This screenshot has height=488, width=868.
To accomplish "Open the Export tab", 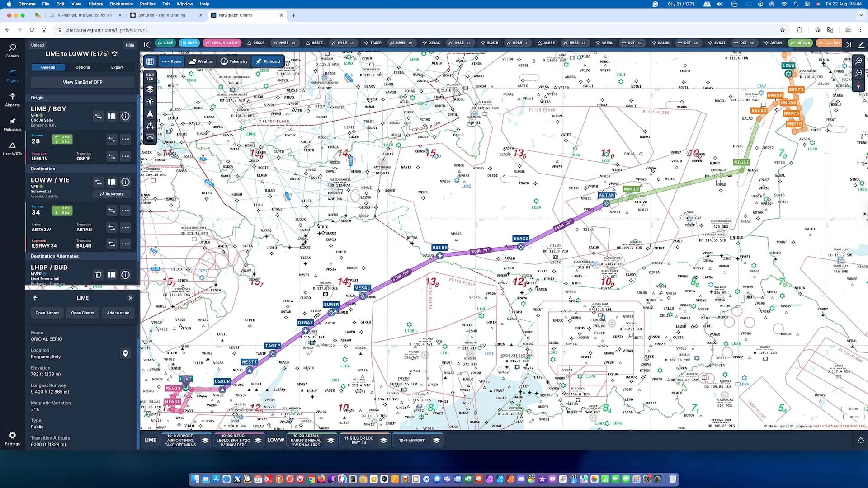I will (117, 67).
